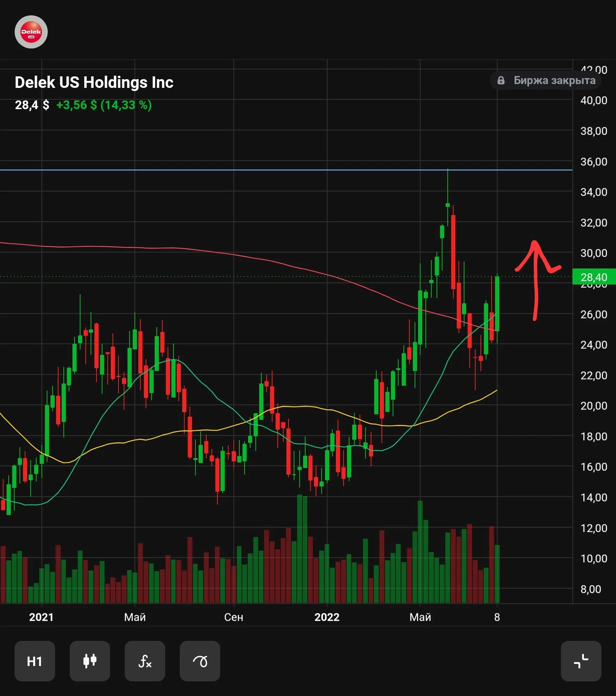Image resolution: width=616 pixels, height=696 pixels.
Task: Open the H1 timeframe selector
Action: [x=34, y=661]
